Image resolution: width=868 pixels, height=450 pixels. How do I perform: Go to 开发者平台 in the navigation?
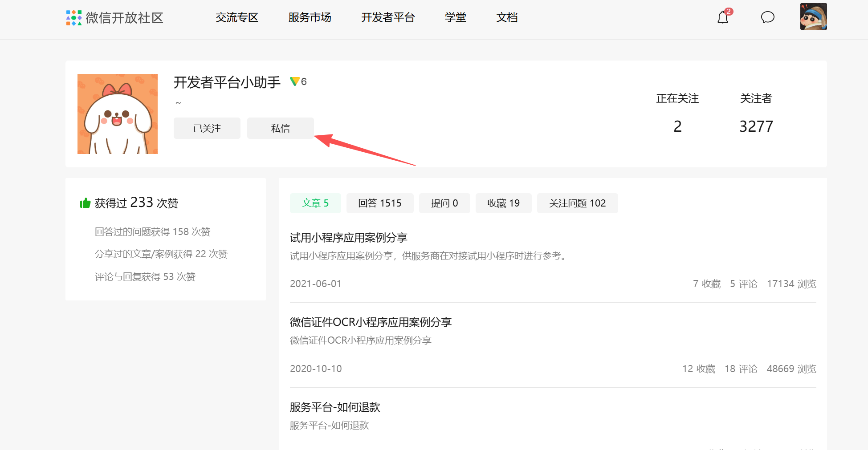click(x=388, y=17)
